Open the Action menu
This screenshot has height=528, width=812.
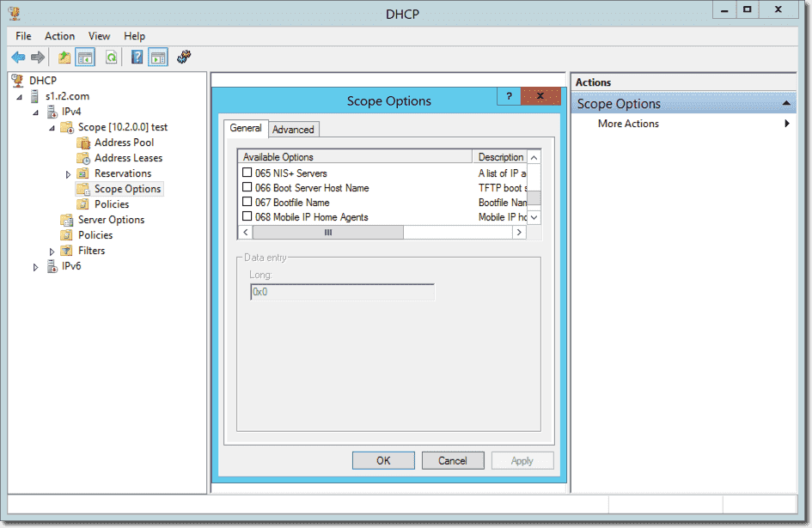pos(59,36)
